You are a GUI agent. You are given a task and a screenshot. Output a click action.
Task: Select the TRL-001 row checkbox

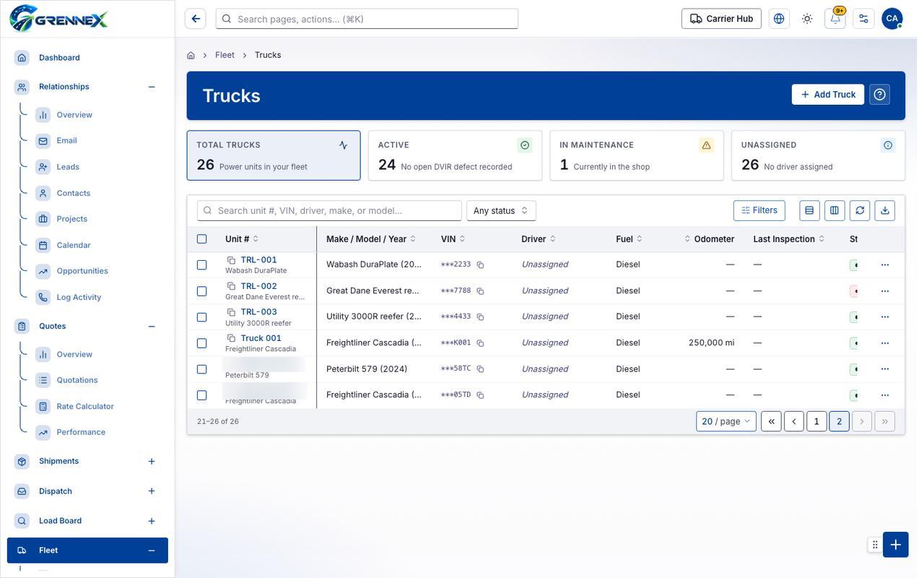coord(202,265)
